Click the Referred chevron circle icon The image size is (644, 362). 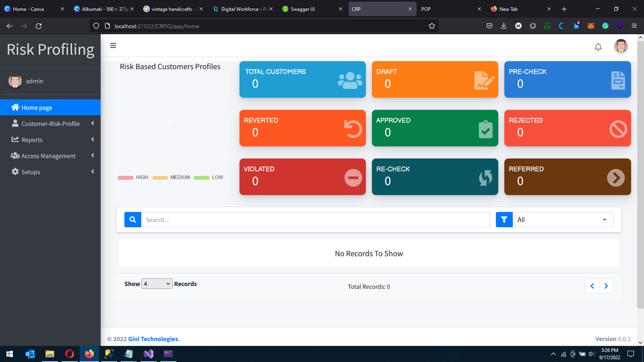(x=616, y=178)
